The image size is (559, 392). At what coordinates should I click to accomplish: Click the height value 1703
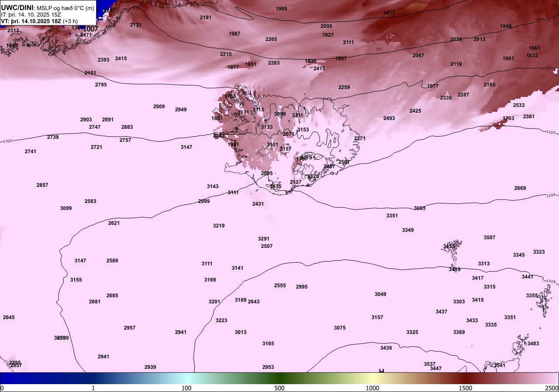508,118
